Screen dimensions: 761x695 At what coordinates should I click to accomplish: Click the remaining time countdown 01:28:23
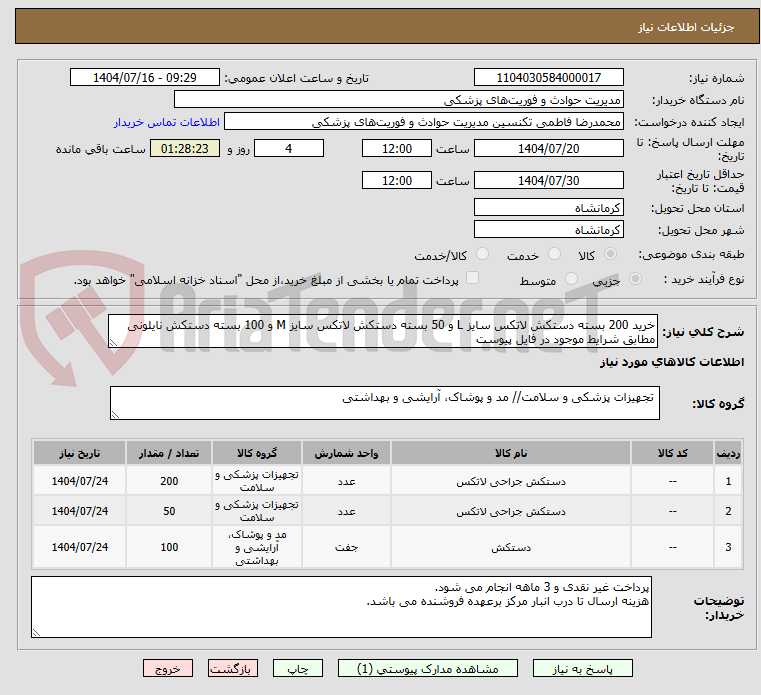[184, 148]
